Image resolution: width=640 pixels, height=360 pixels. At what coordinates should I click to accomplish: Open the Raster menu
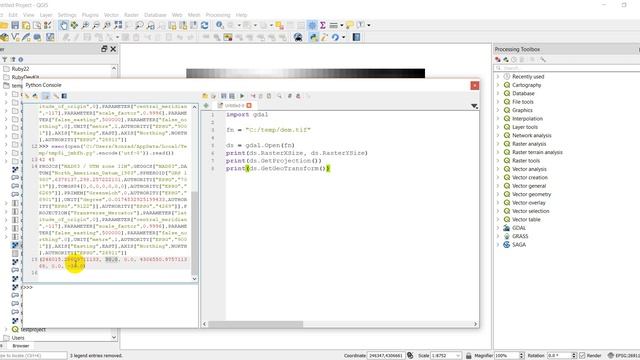point(131,15)
